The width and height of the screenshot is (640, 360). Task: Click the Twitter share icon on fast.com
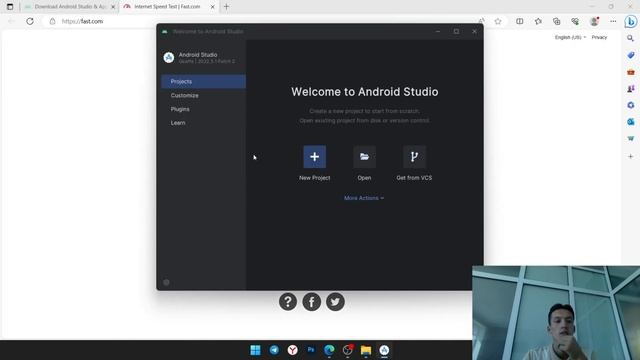pos(335,302)
